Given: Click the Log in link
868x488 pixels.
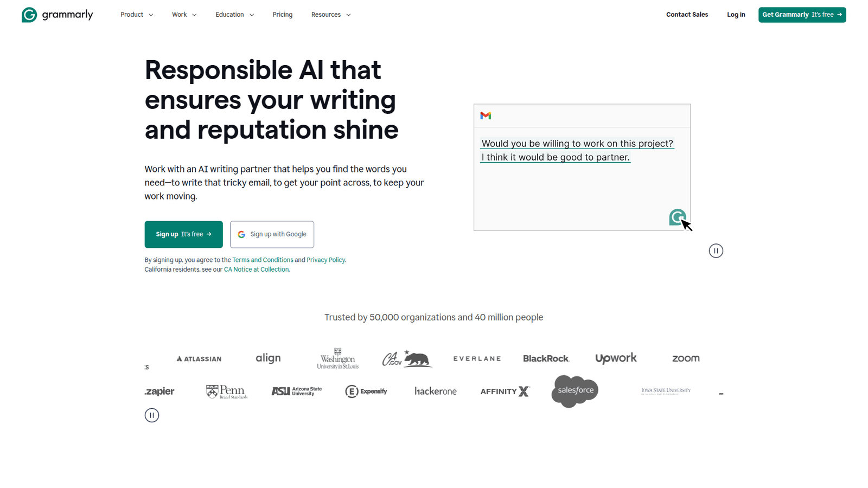Looking at the screenshot, I should click(x=736, y=15).
